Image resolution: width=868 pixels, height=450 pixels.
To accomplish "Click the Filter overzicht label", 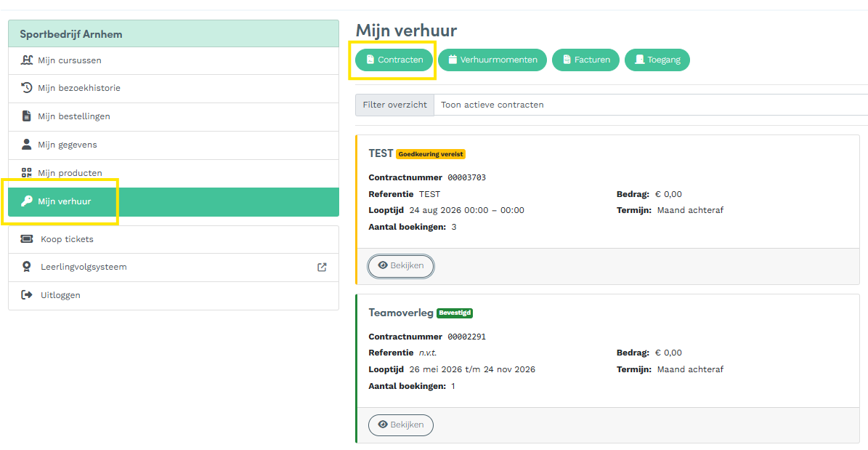I will coord(394,105).
